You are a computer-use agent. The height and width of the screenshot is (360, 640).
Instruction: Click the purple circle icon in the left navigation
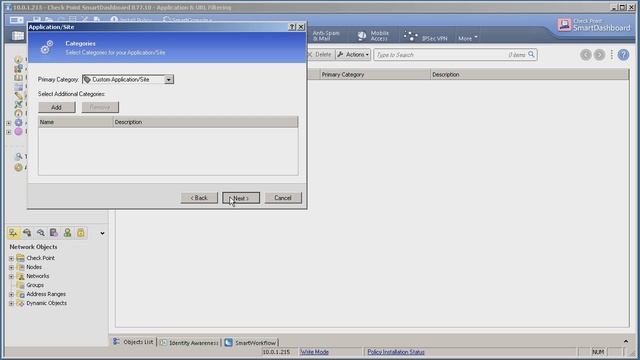tap(18, 131)
